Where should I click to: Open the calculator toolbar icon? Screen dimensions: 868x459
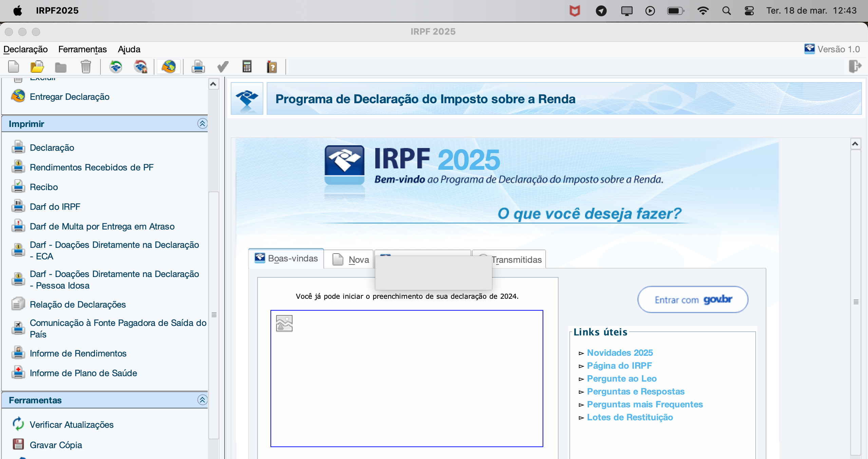pos(247,67)
